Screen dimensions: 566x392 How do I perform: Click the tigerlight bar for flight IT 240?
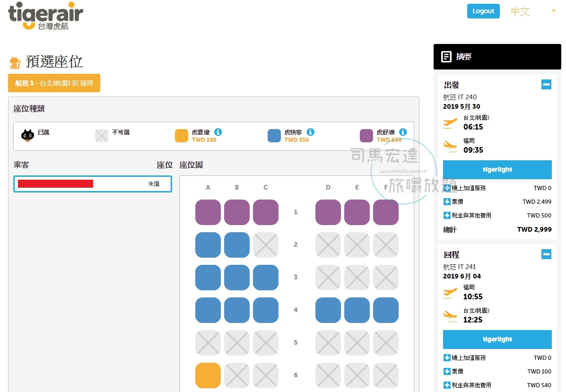[x=497, y=170]
